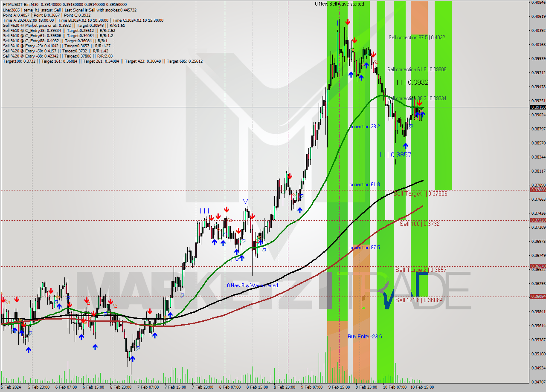Viewport: 546px width, 392px height.
Task: Click the 'Sell %20 @ Market price' info line
Action: 64,25
